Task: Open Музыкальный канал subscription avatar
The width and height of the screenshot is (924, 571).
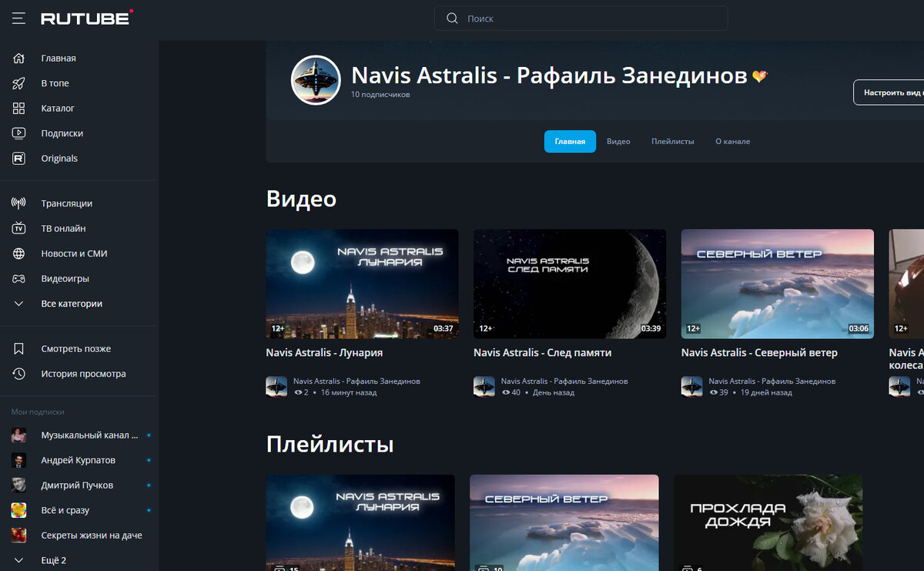Action: pos(18,435)
